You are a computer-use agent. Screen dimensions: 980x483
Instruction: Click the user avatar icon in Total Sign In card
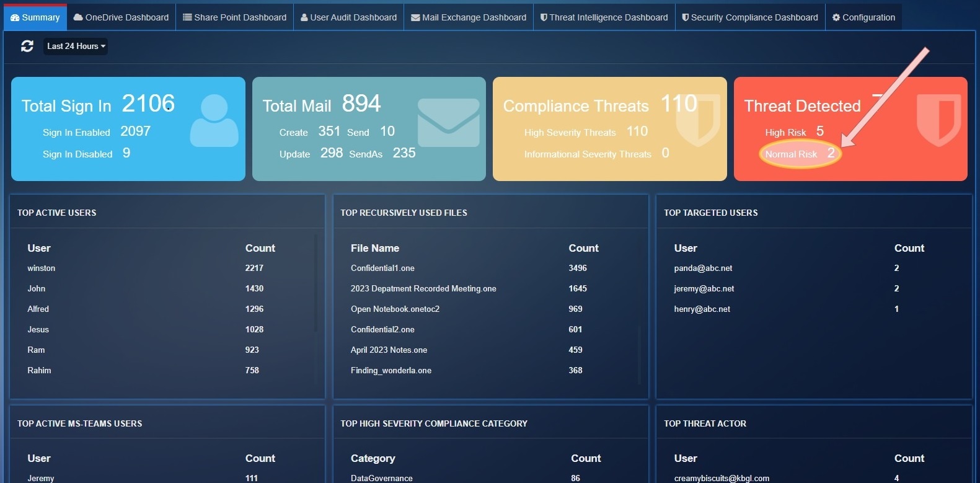click(214, 120)
